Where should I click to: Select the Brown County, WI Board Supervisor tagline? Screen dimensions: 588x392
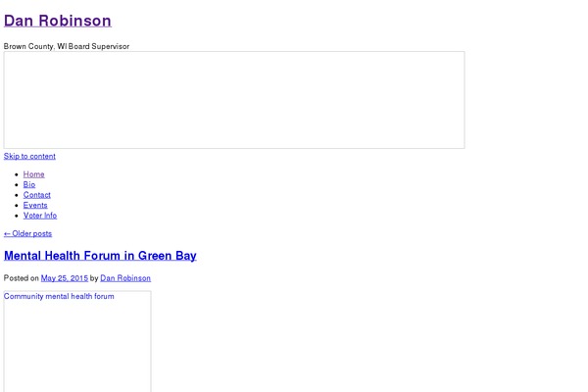coord(67,46)
